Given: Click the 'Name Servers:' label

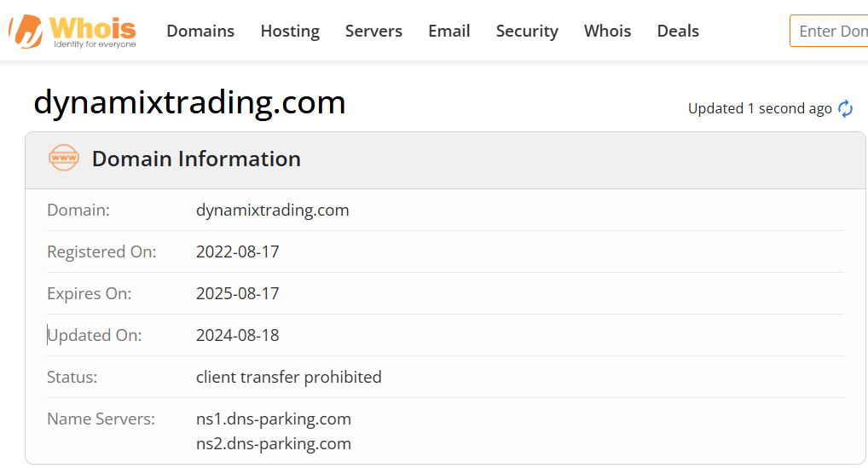Looking at the screenshot, I should point(101,419).
